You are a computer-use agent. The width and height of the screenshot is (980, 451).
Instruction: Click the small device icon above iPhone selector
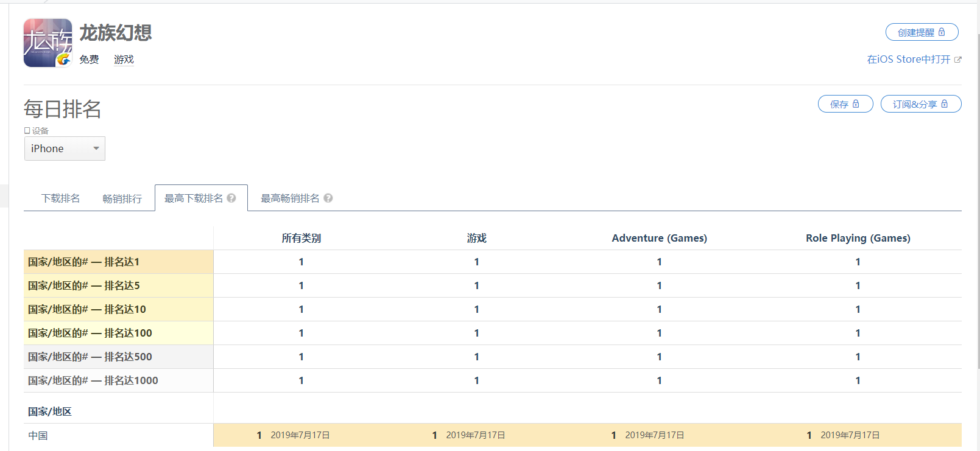coord(27,131)
